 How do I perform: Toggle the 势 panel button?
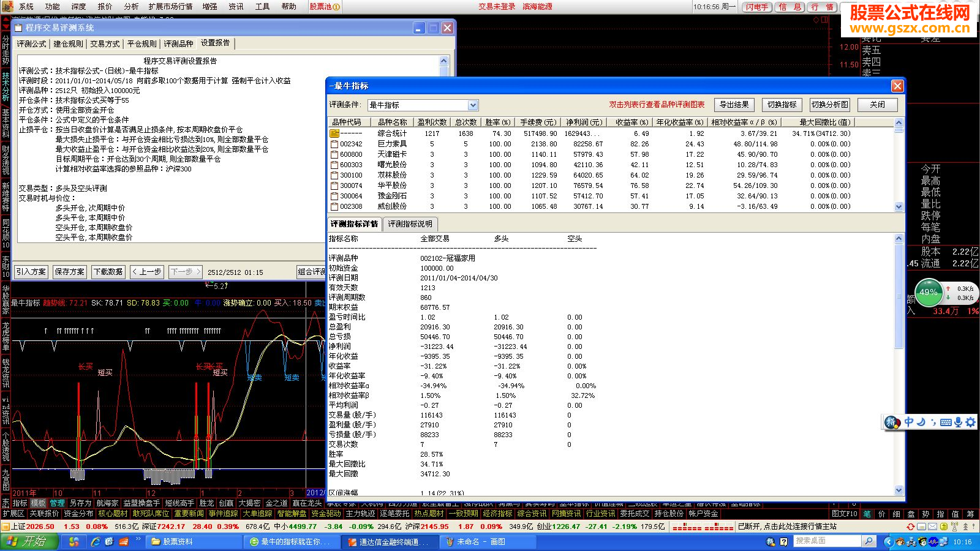(x=925, y=514)
